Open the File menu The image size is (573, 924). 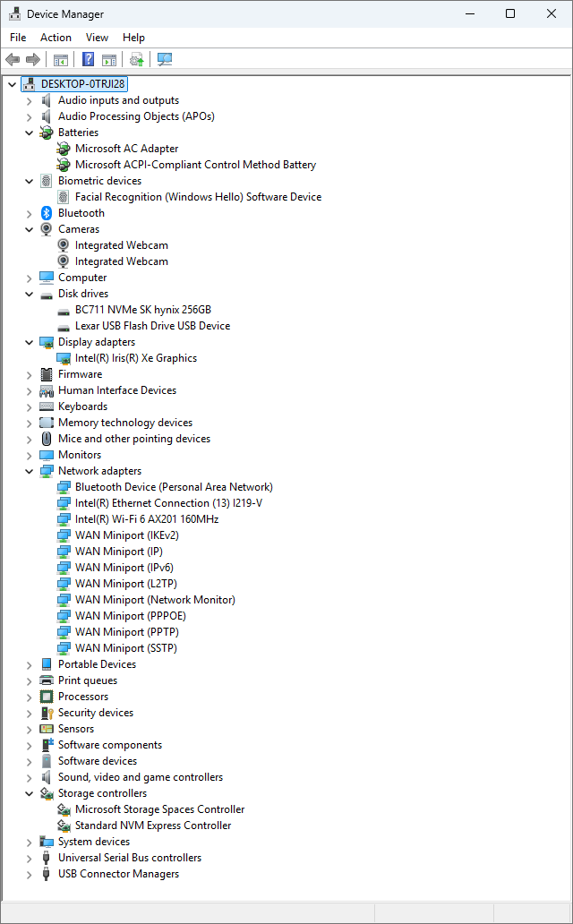18,38
